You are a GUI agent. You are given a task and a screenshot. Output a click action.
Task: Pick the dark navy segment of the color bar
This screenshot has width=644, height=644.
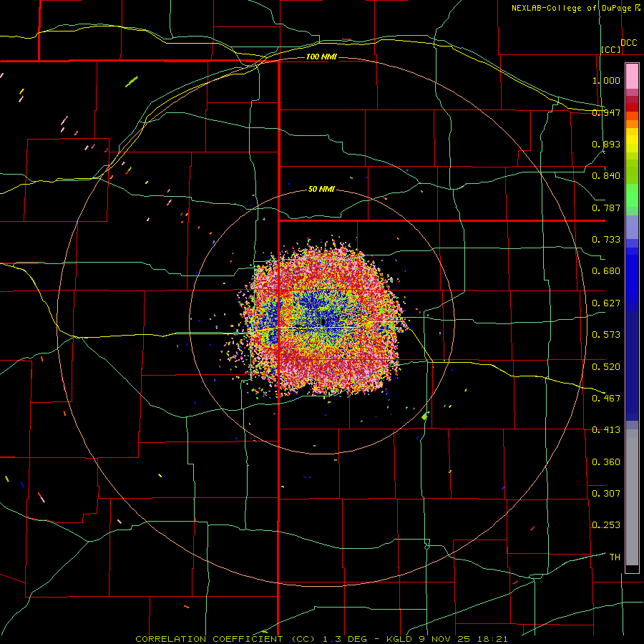pos(632,364)
